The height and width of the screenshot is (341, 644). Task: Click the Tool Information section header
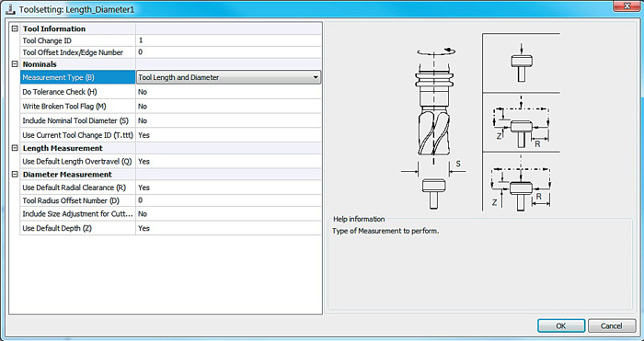pos(53,28)
